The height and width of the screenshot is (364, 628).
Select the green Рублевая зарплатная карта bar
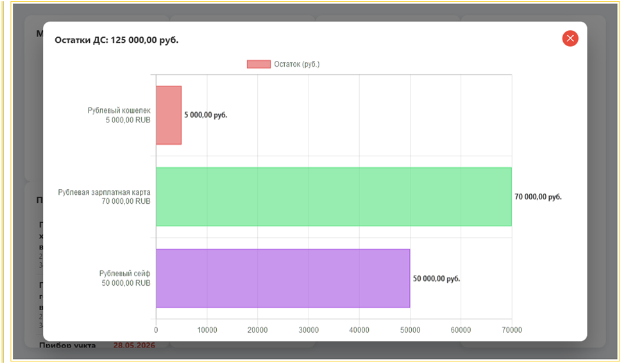click(334, 197)
